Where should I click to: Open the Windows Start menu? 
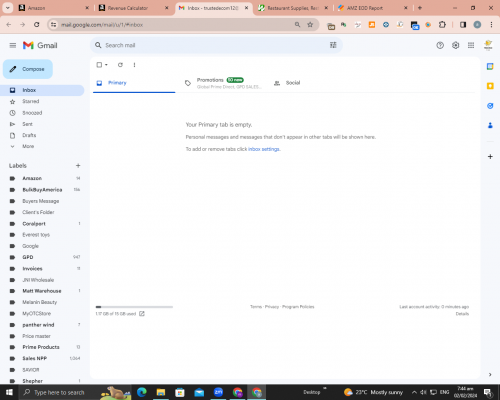pos(9,392)
